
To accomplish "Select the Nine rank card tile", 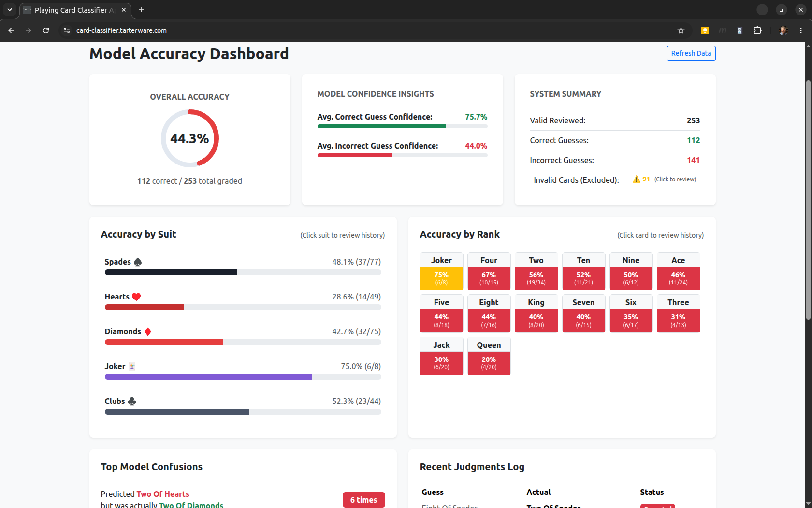I will [631, 271].
